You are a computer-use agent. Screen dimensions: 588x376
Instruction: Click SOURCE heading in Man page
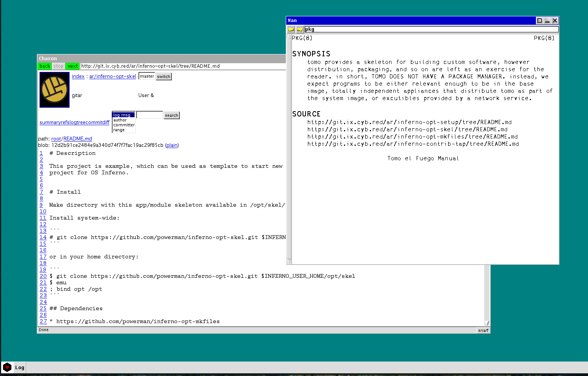[x=306, y=114]
